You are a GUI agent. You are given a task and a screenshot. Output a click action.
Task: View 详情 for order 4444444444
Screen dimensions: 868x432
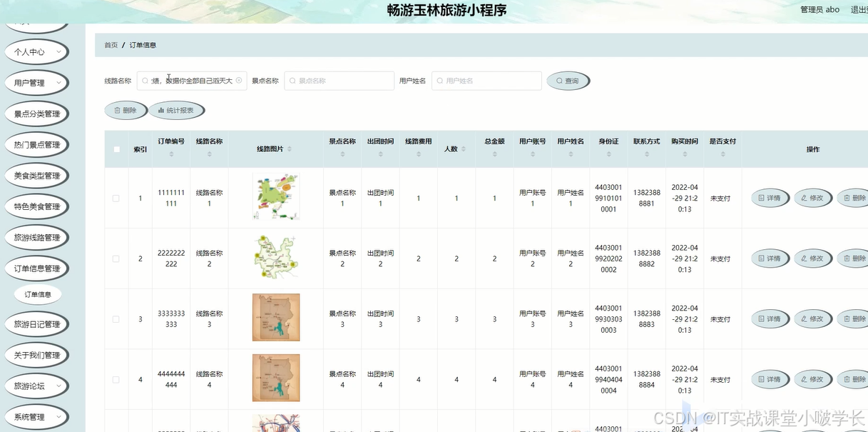pos(770,380)
